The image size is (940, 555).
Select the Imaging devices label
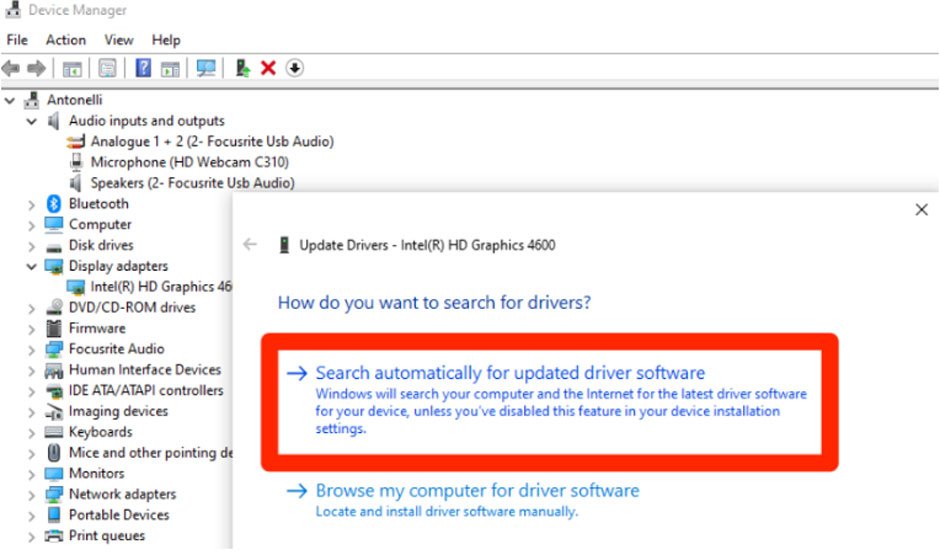pos(118,411)
